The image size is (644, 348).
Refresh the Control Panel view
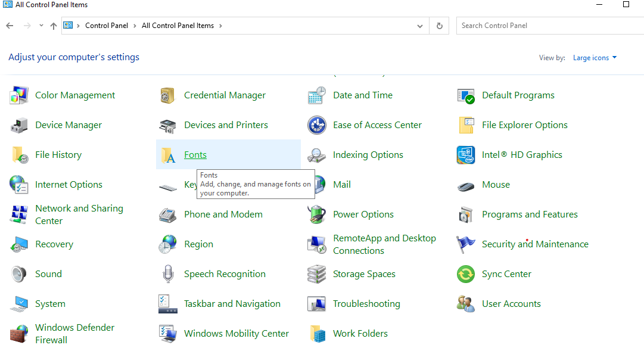coord(439,26)
